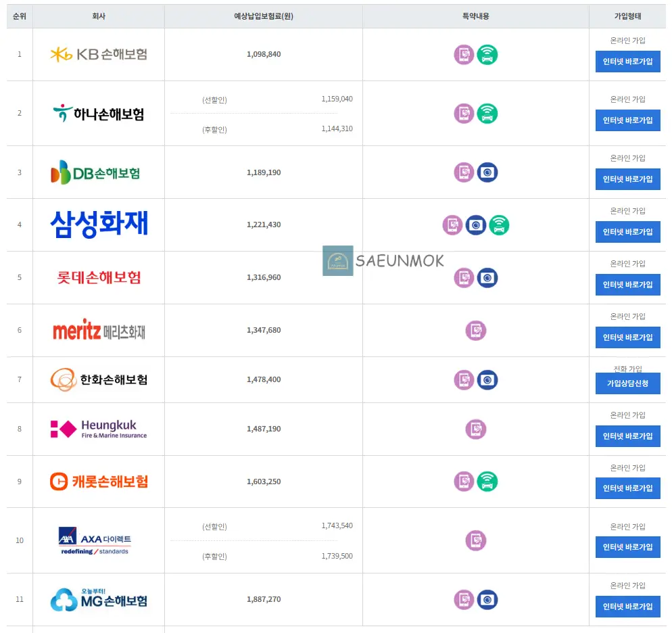Click the premium value 1,603,250
Screen dimensions: 672x633
(x=264, y=482)
